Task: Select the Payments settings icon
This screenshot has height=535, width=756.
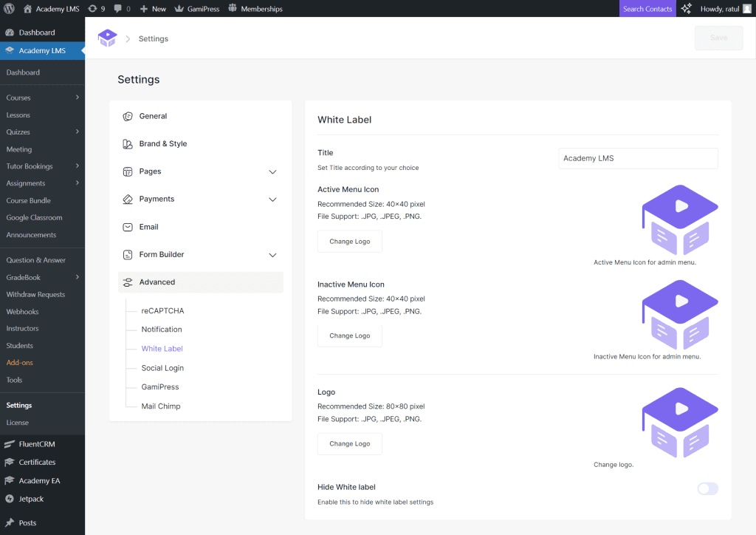Action: coord(130,199)
